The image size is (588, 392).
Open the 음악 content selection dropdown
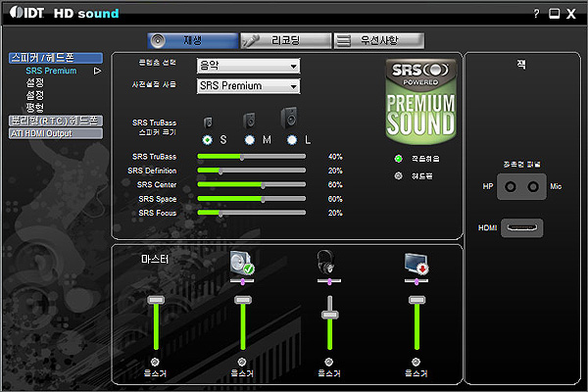click(x=248, y=66)
